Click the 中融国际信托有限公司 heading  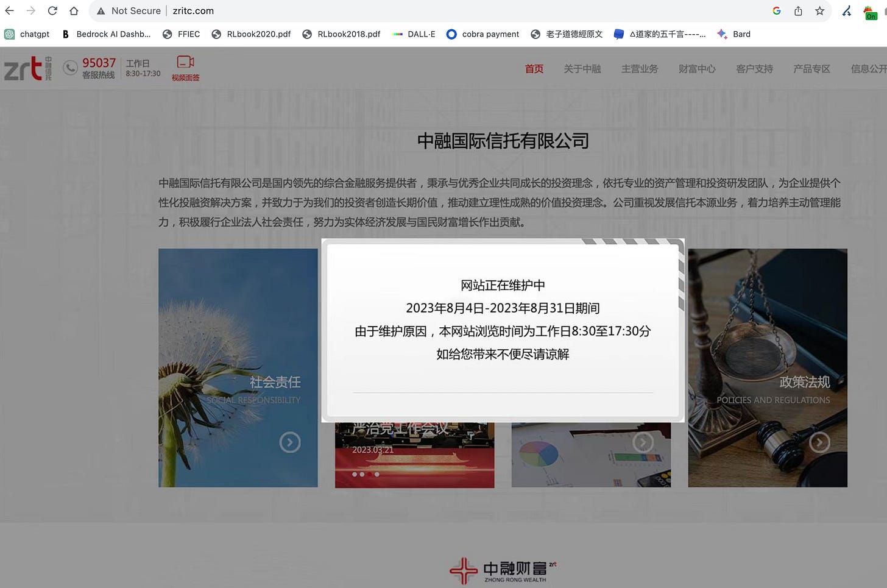pyautogui.click(x=503, y=141)
